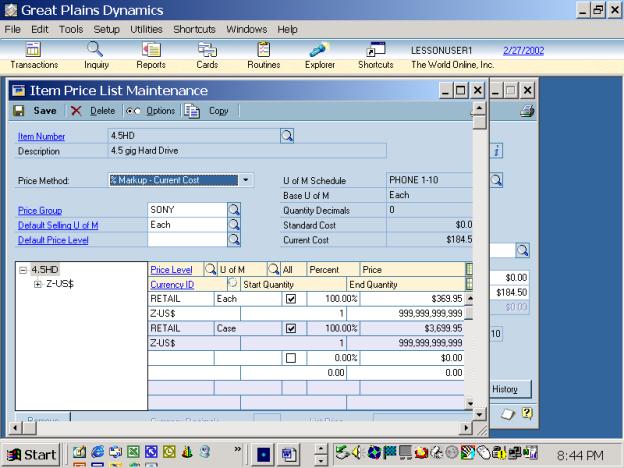
Task: Open the main Shortcuts menu
Action: tap(194, 29)
